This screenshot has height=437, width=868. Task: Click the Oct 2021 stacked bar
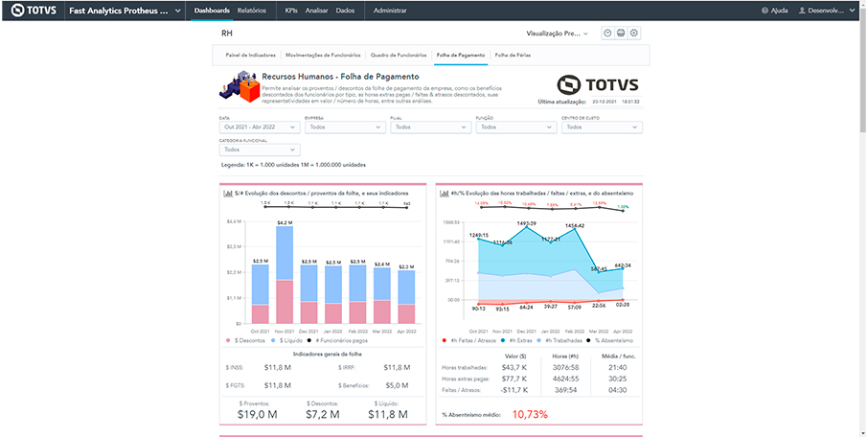coord(261,294)
